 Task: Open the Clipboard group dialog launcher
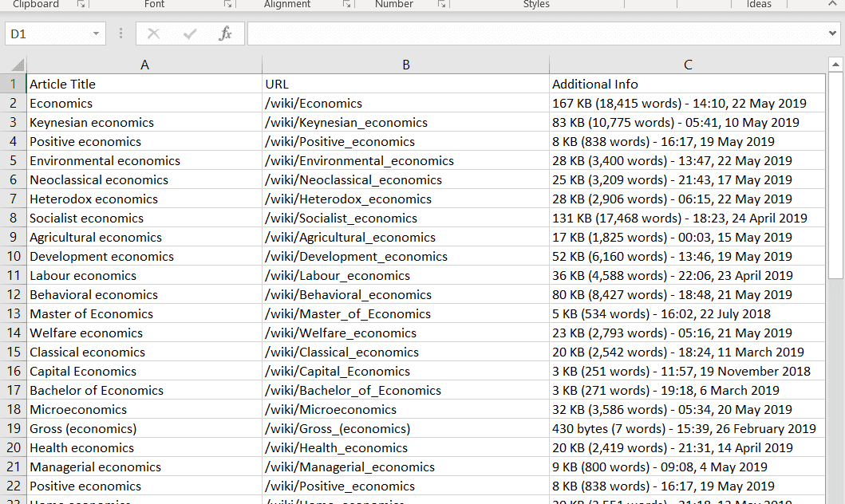click(81, 4)
